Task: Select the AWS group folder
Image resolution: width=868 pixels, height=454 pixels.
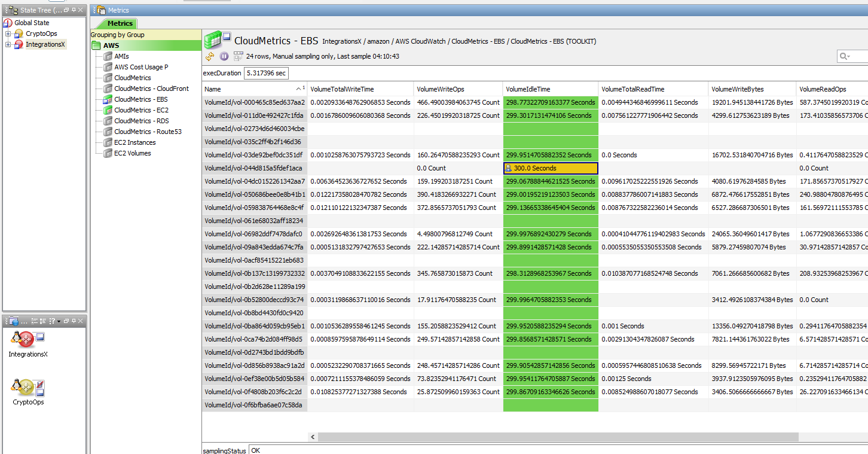Action: (x=111, y=45)
